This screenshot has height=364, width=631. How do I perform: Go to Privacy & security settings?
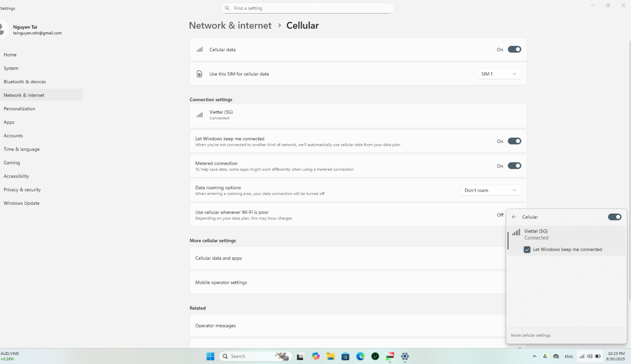pyautogui.click(x=22, y=190)
